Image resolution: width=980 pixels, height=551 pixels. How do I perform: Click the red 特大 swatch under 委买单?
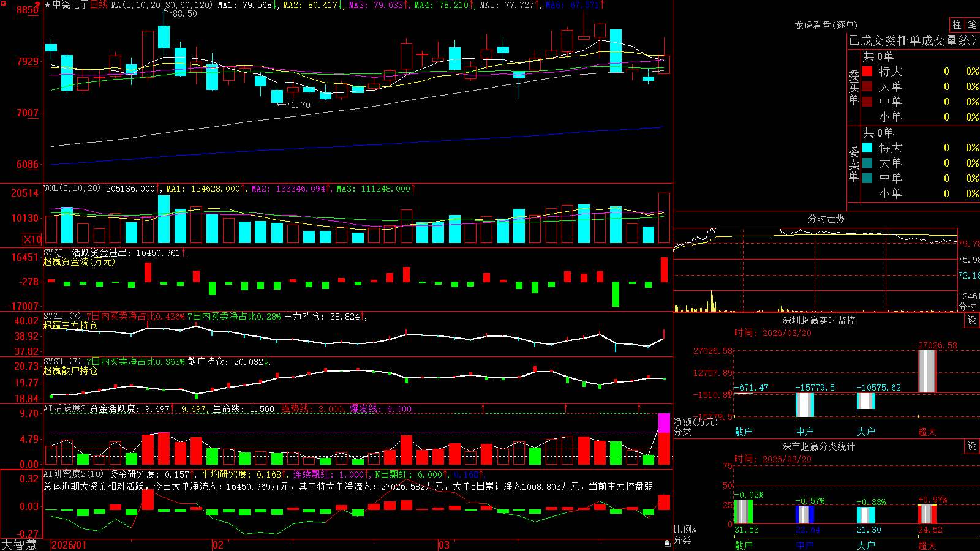[x=867, y=71]
